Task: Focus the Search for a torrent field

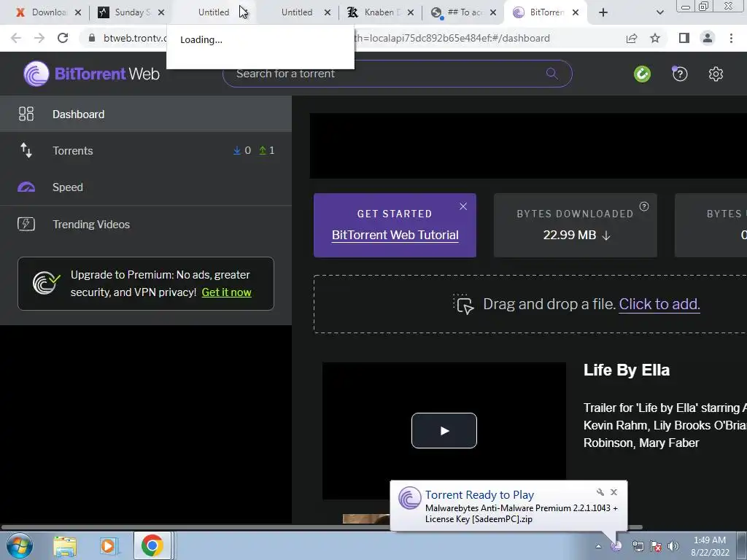Action: click(397, 74)
